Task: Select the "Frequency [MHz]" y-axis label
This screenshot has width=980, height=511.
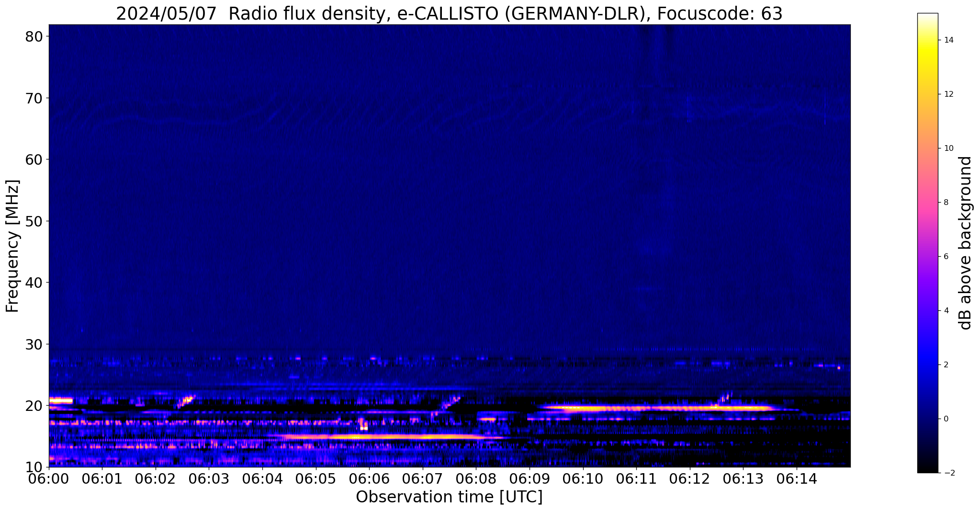Action: click(13, 246)
